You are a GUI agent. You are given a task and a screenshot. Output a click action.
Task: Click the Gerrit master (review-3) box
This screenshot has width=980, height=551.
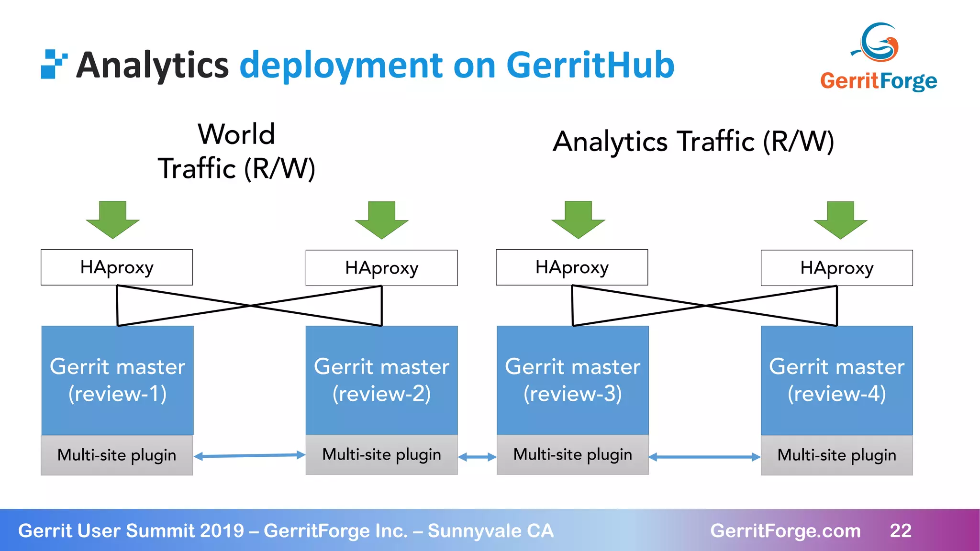(x=573, y=381)
